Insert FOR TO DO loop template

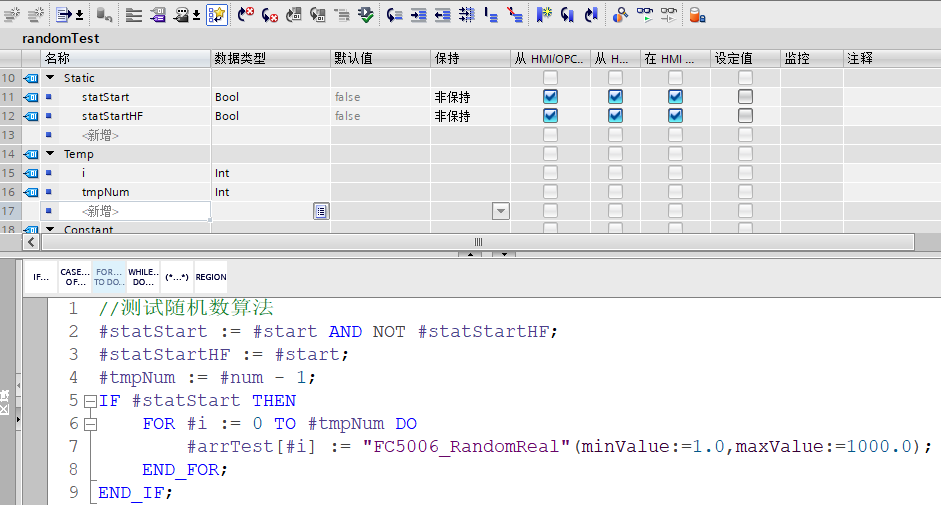click(109, 277)
